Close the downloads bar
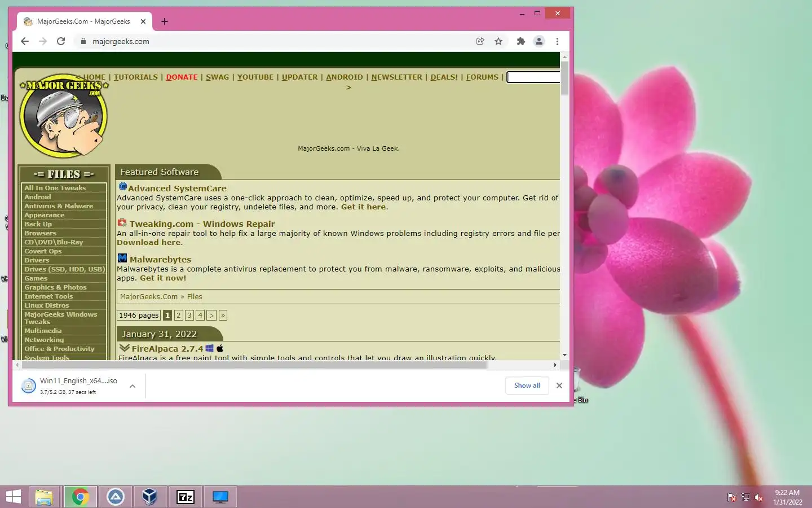 pyautogui.click(x=559, y=386)
